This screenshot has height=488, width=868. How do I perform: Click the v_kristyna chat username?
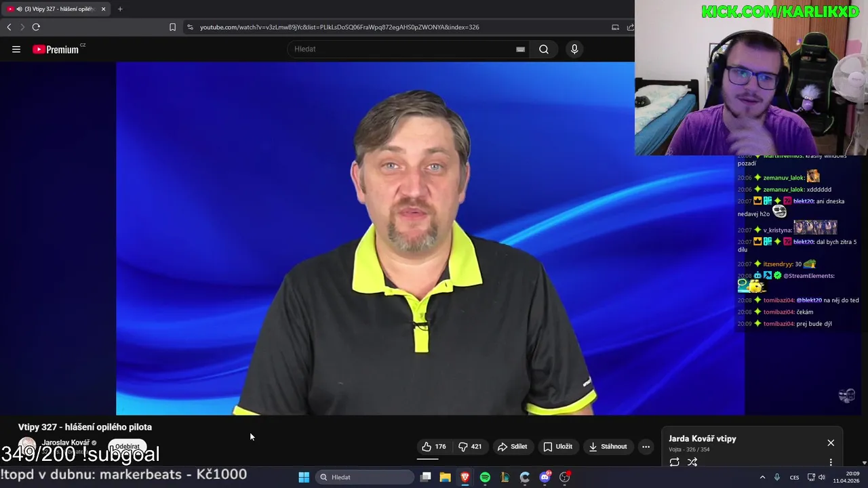click(x=777, y=230)
